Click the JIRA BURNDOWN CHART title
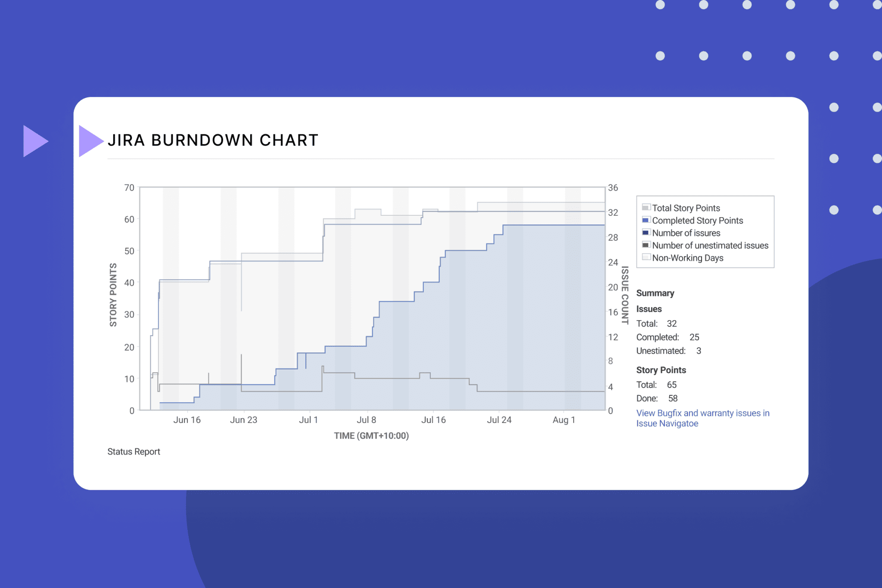Screen dimensions: 882x588 (x=213, y=140)
